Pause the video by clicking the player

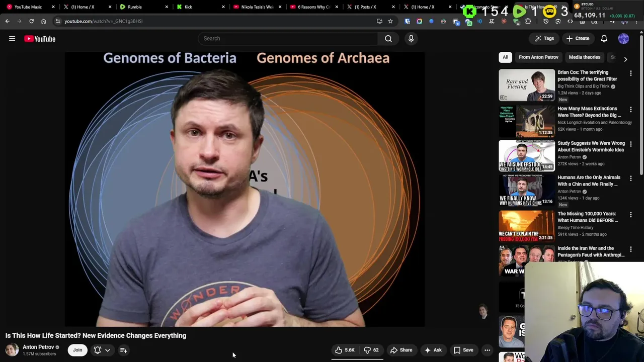[245, 189]
